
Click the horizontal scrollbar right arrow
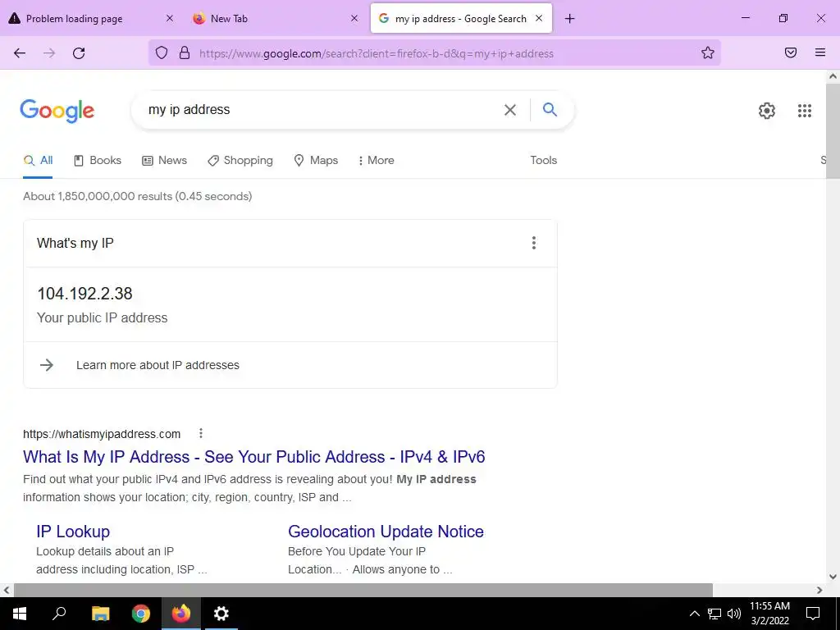click(819, 590)
